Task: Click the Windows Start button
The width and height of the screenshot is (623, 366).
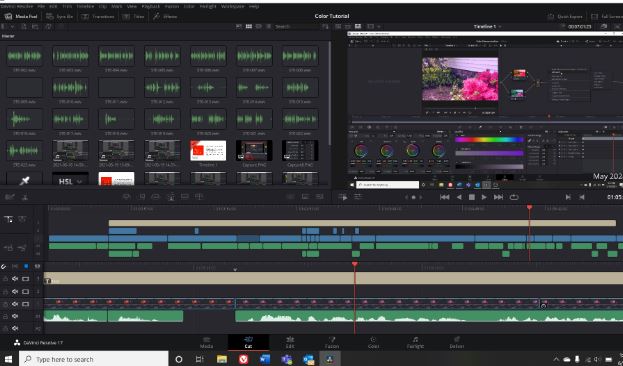Action: [x=8, y=359]
